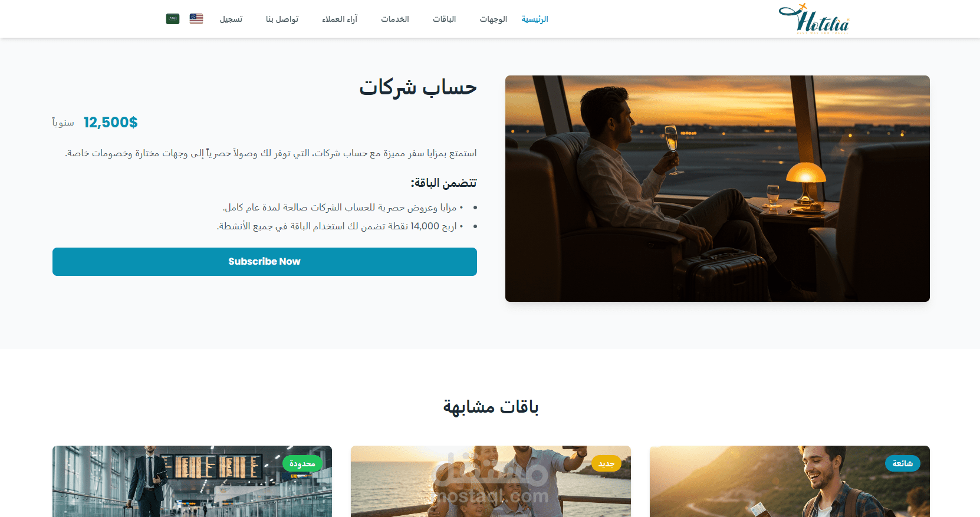Click the Hotelia logo
The image size is (980, 517).
tap(814, 19)
